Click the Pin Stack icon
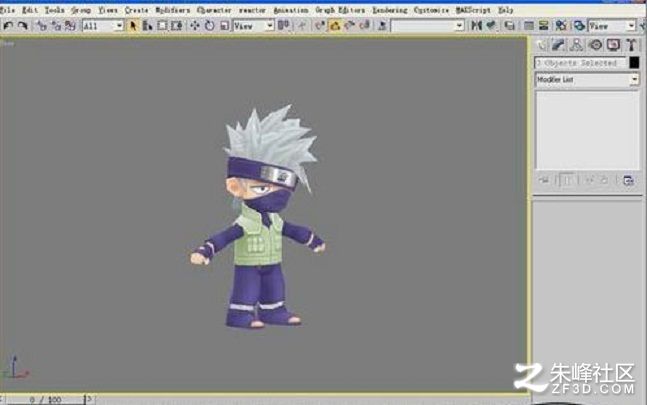 pyautogui.click(x=544, y=180)
